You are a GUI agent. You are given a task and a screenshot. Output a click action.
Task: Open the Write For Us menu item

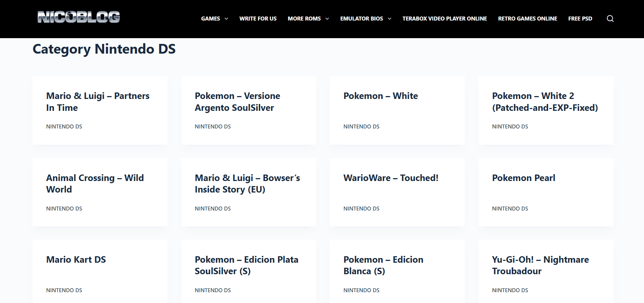click(x=258, y=19)
